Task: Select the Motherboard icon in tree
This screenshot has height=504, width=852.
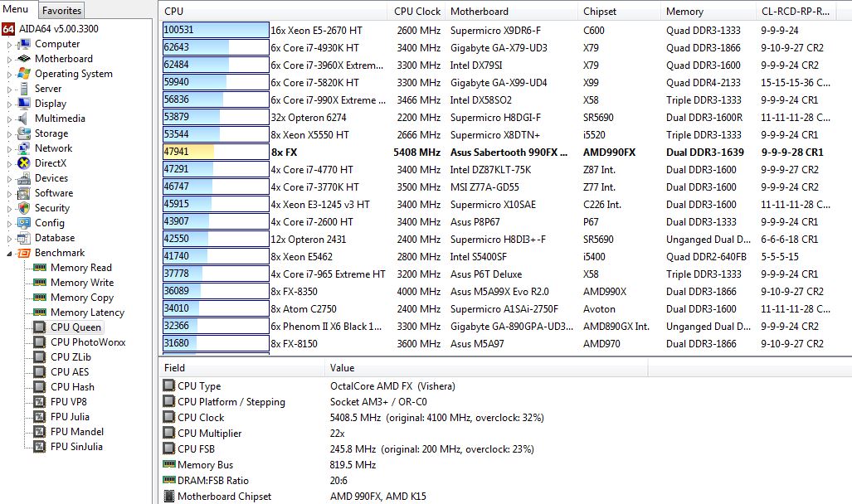Action: point(24,59)
